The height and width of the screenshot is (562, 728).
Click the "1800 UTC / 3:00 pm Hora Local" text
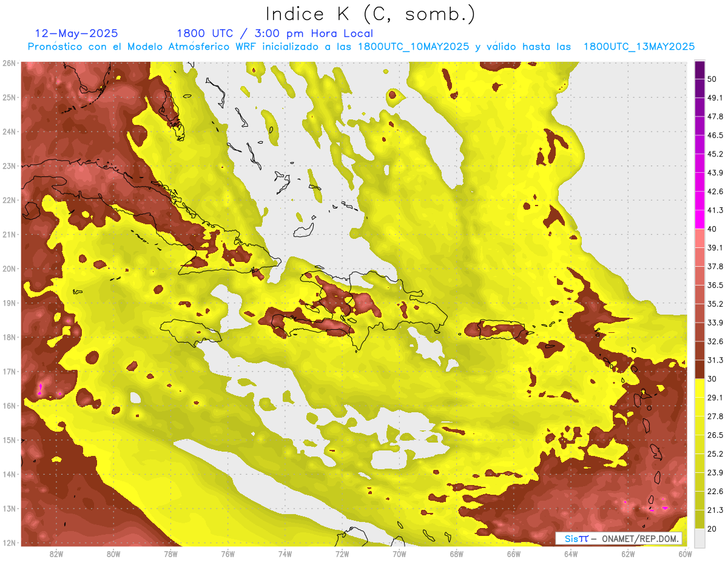click(x=275, y=33)
